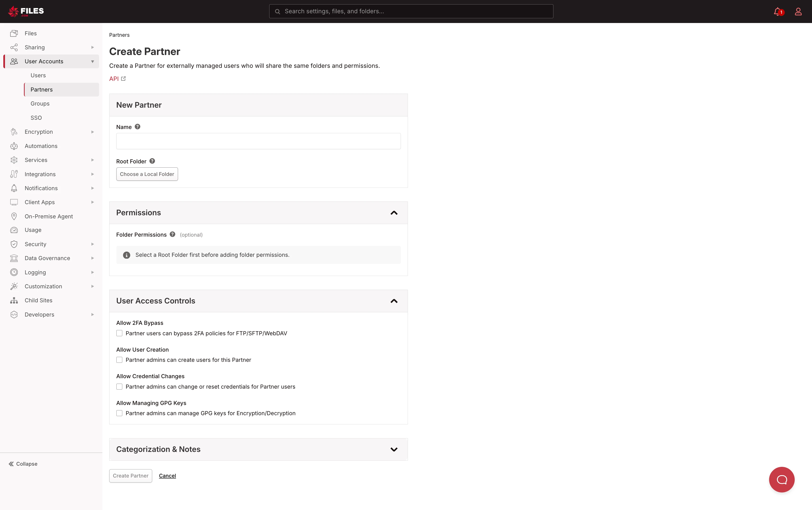Collapse the User Access Controls chevron
The image size is (812, 510).
[394, 301]
